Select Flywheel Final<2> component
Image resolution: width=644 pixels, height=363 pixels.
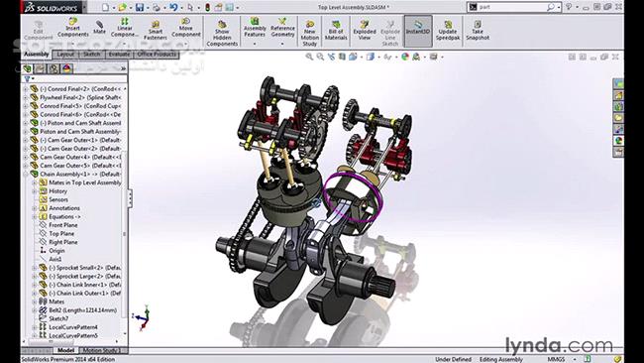pyautogui.click(x=80, y=97)
